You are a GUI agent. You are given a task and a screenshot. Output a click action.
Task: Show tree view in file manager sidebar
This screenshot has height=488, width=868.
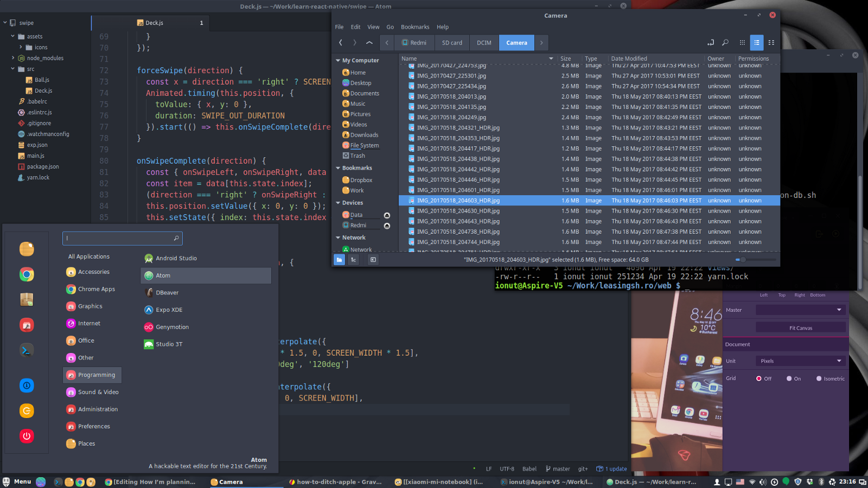pos(354,260)
